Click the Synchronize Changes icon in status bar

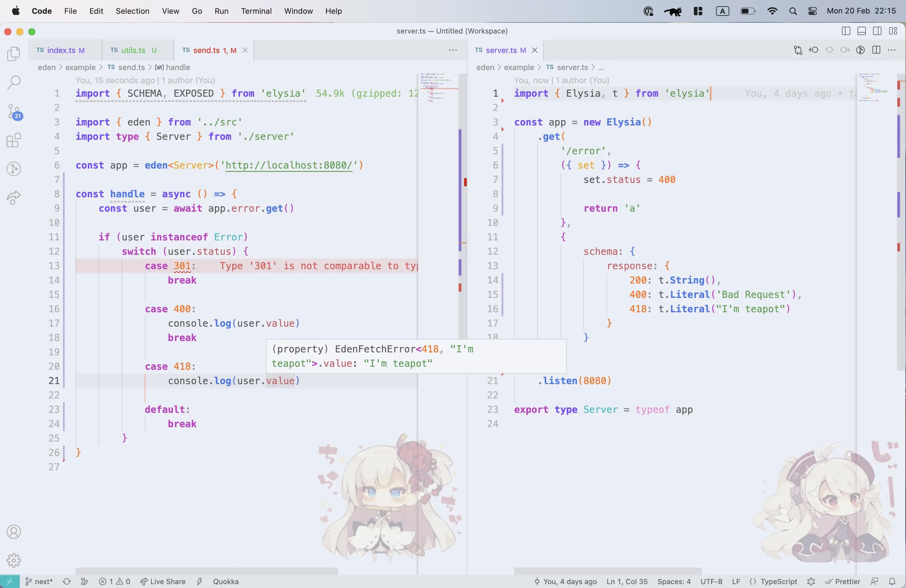point(67,581)
